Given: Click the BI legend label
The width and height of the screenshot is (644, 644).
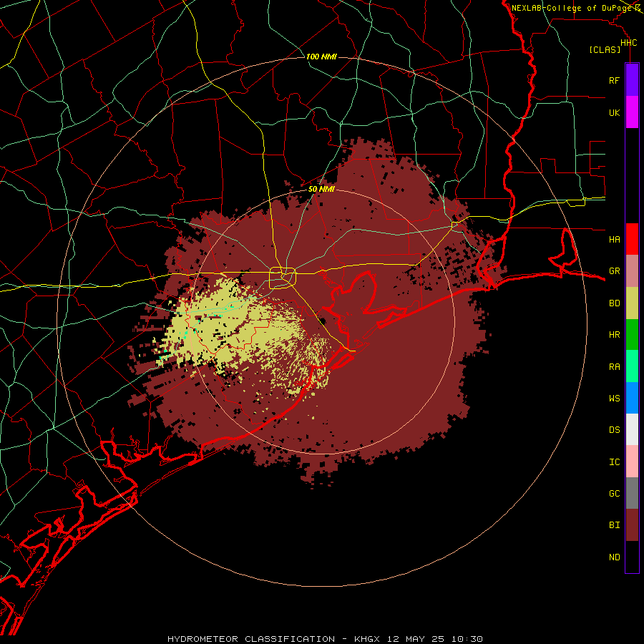Looking at the screenshot, I should point(614,525).
